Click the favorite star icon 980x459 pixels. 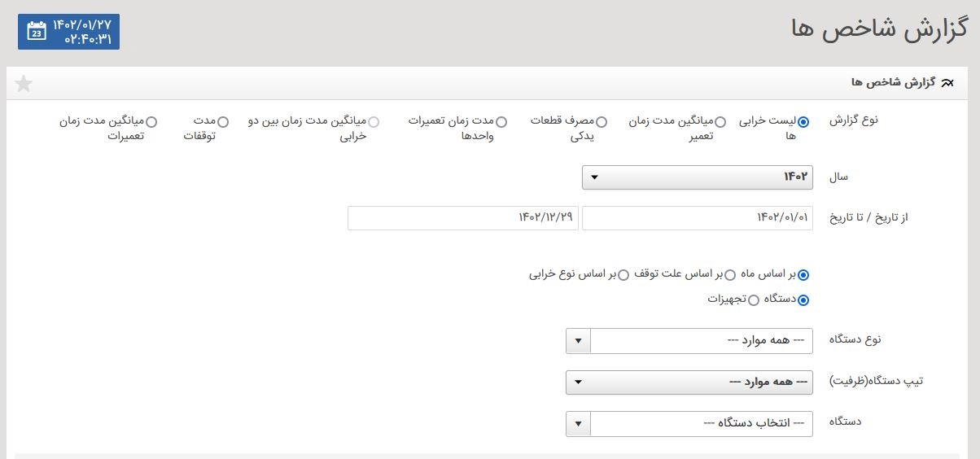point(24,83)
